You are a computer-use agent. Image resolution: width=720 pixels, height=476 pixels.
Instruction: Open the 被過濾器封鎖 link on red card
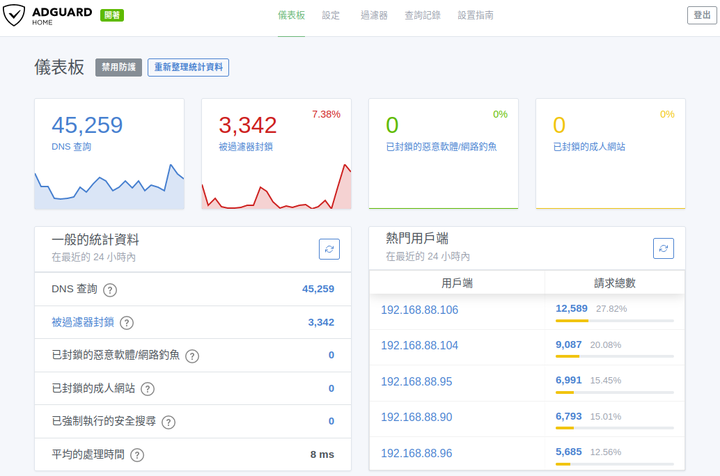pos(246,147)
